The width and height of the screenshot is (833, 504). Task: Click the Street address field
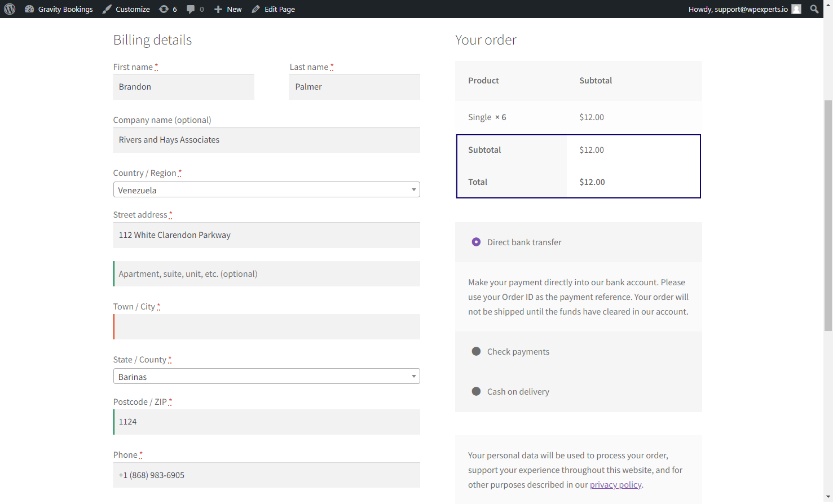click(267, 235)
